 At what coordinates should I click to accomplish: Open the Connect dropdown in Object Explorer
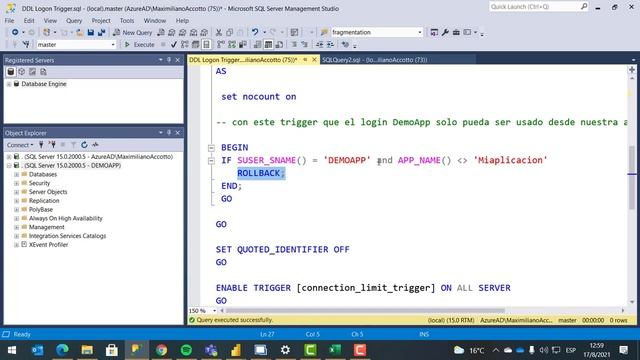tap(20, 145)
